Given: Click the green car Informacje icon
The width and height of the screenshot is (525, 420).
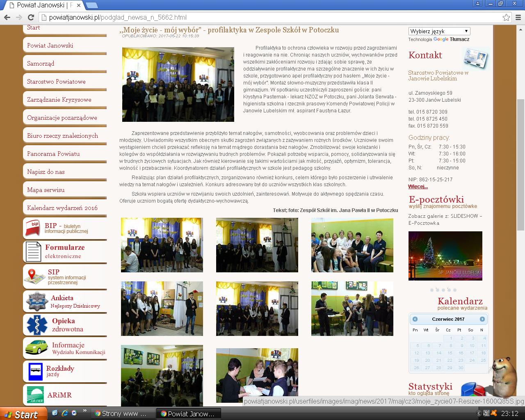Looking at the screenshot, I should [x=37, y=347].
